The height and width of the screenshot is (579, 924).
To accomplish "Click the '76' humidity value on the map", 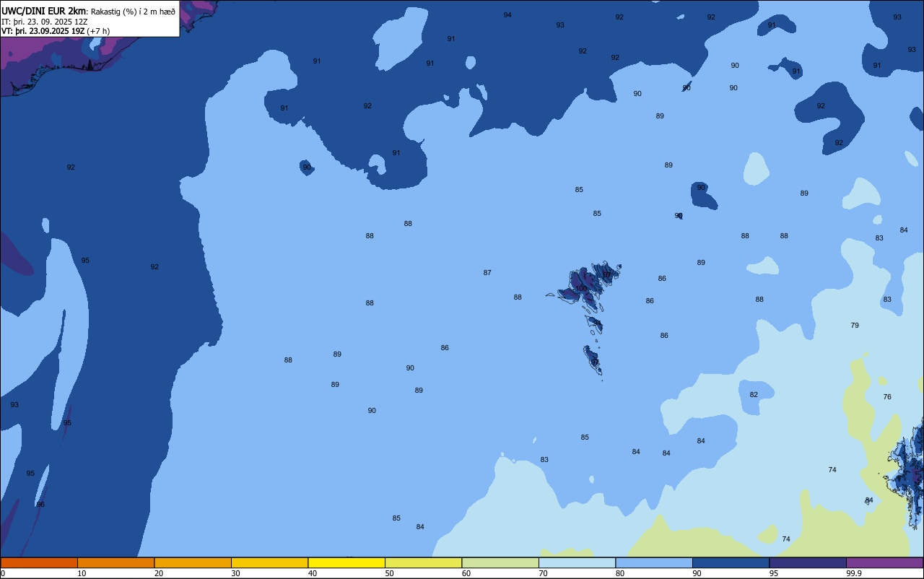I will click(887, 397).
